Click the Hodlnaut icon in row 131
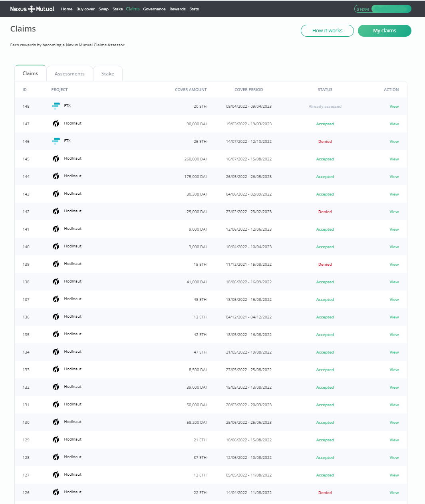This screenshot has height=504, width=425. [x=56, y=405]
